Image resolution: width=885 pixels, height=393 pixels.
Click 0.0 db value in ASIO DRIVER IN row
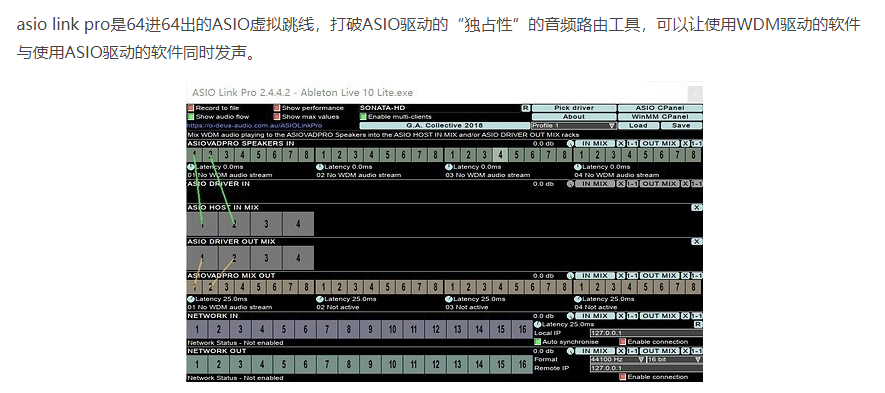tap(544, 184)
